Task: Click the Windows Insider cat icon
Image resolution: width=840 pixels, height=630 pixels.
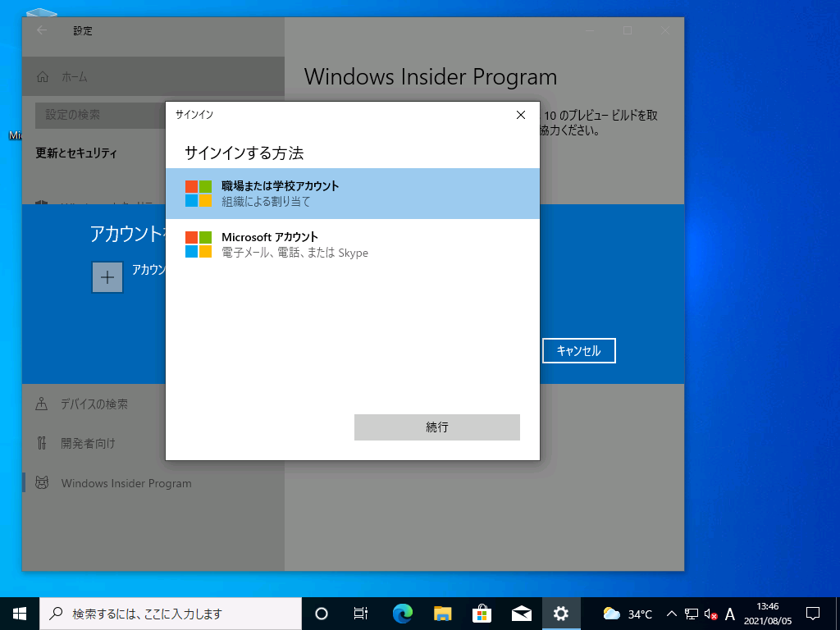Action: pos(42,482)
